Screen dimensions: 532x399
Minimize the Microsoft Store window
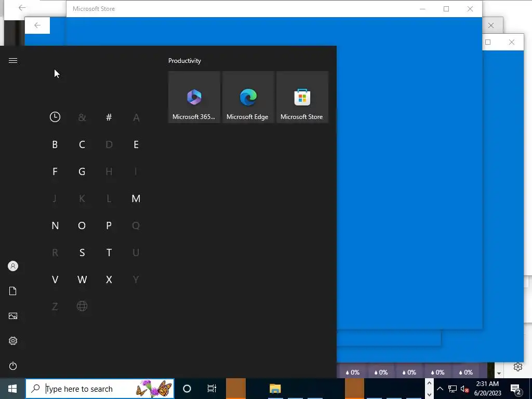422,9
